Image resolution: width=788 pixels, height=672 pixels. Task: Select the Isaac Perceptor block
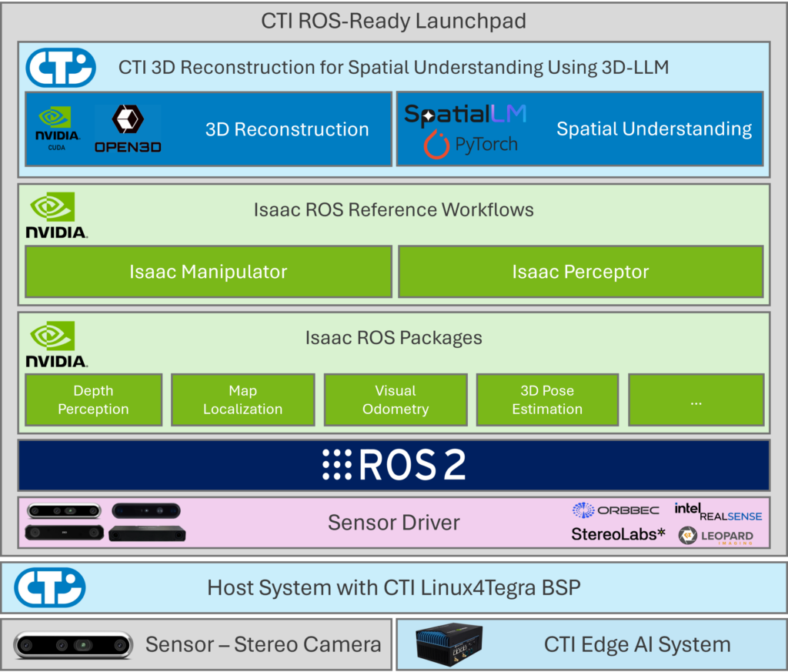(580, 272)
